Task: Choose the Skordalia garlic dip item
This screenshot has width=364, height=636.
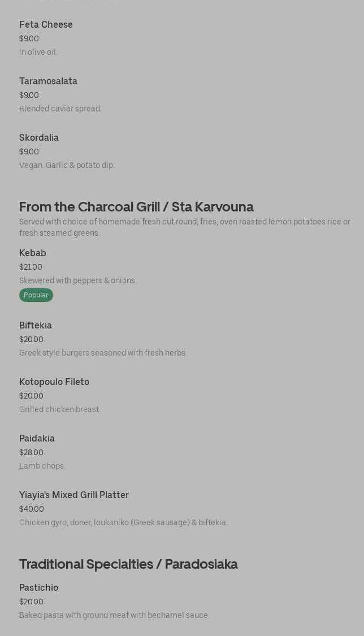Action: (x=39, y=138)
